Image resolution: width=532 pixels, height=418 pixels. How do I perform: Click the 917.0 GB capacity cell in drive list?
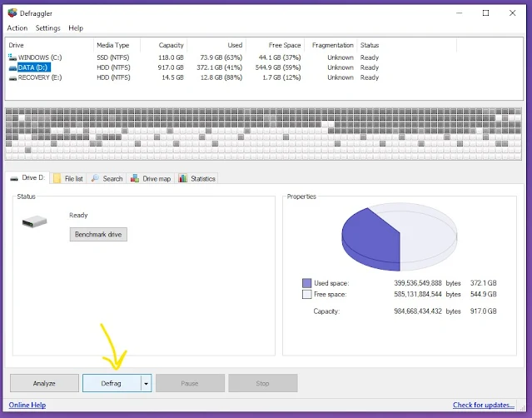tap(171, 67)
